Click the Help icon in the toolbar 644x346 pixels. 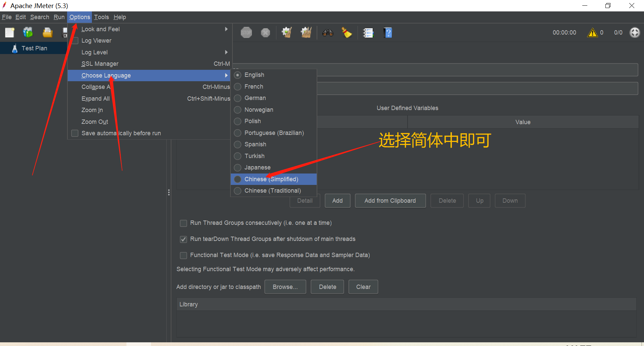[x=387, y=33]
